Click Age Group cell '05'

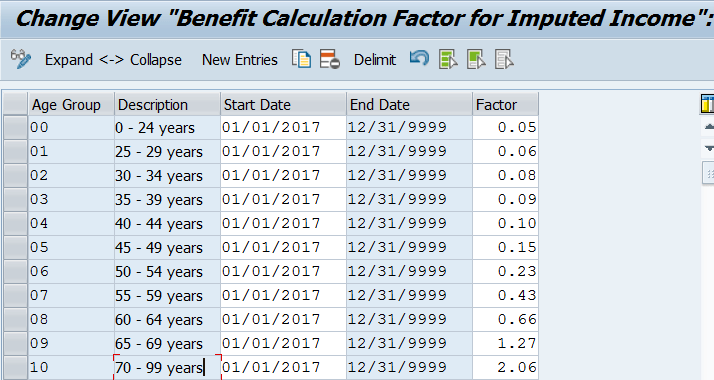(x=71, y=248)
